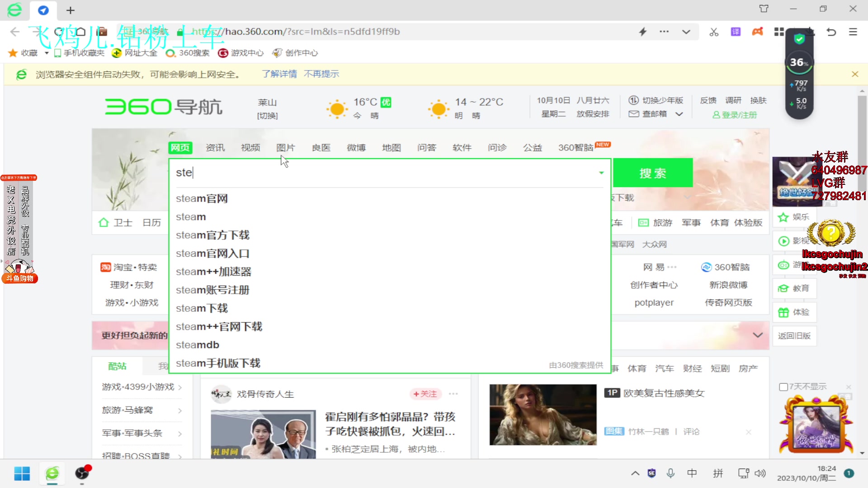Open the skin shirt icon in title bar
The image size is (868, 488).
pyautogui.click(x=764, y=9)
